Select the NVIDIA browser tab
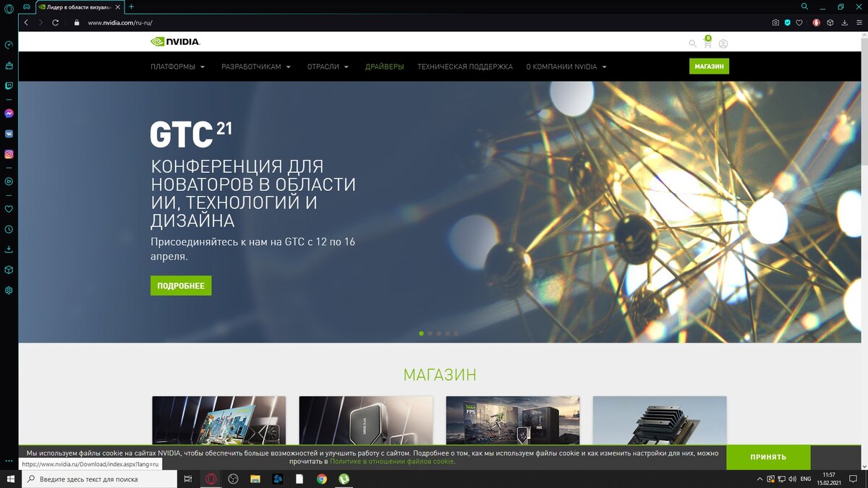This screenshot has width=868, height=488. [79, 7]
